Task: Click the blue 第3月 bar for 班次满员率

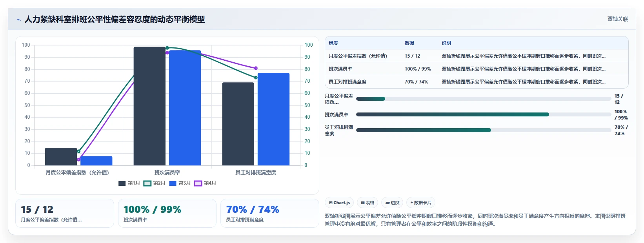Action: (185, 108)
